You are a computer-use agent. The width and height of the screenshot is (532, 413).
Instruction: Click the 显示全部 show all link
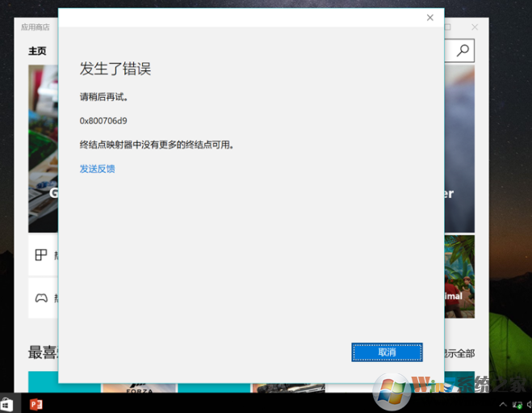tap(459, 353)
